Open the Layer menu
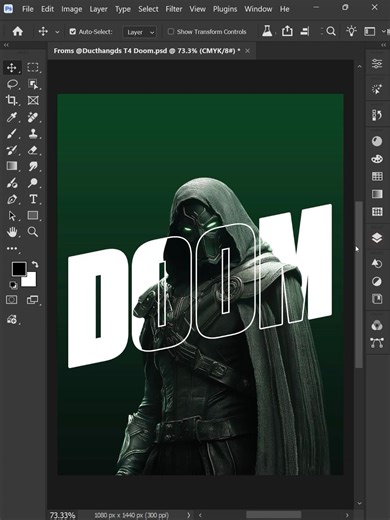The width and height of the screenshot is (390, 520). (98, 9)
